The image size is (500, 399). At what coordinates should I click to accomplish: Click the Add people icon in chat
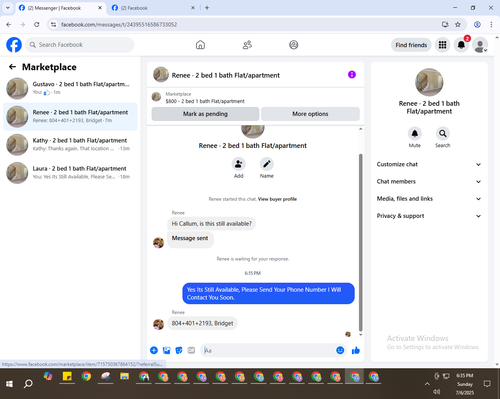tap(239, 164)
